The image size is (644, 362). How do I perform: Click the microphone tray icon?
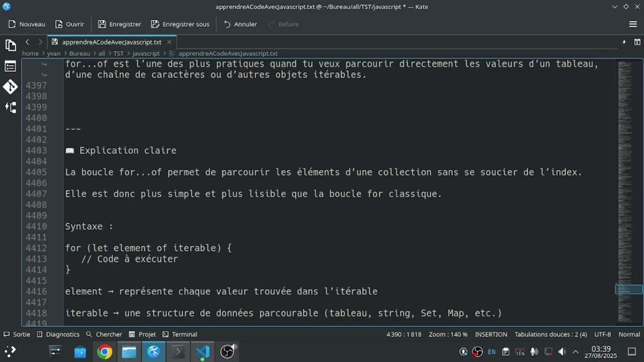point(534,351)
